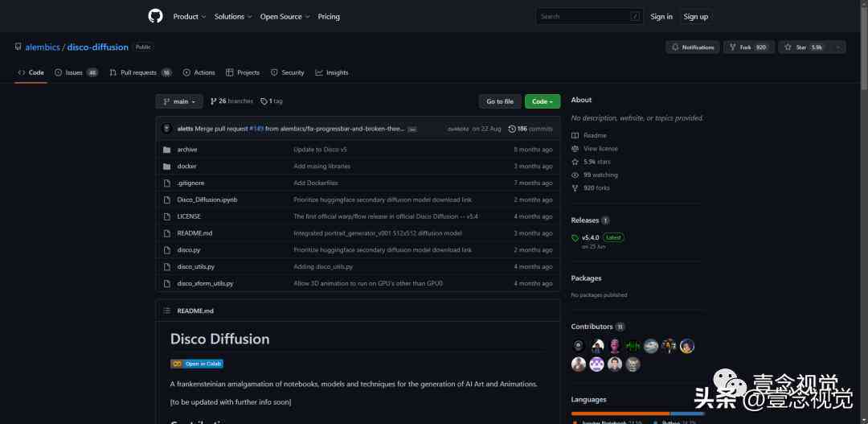Click the Open in Colab badge
Viewport: 868px width, 424px height.
197,364
